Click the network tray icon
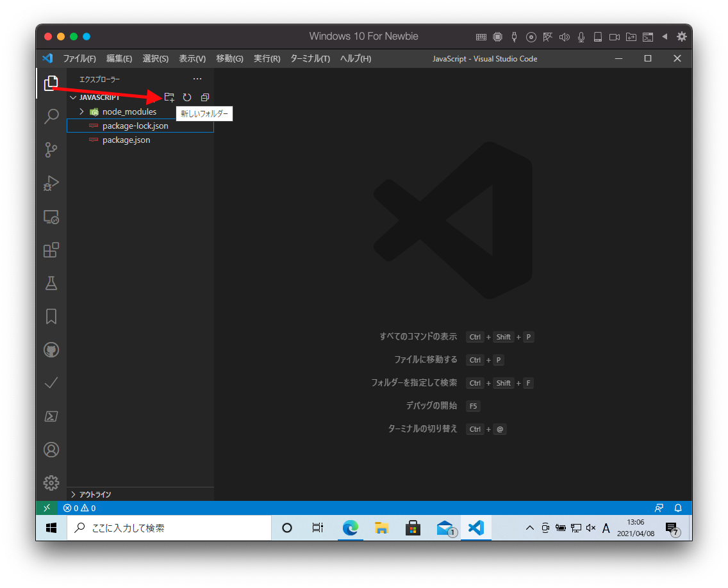The height and width of the screenshot is (588, 728). 575,528
